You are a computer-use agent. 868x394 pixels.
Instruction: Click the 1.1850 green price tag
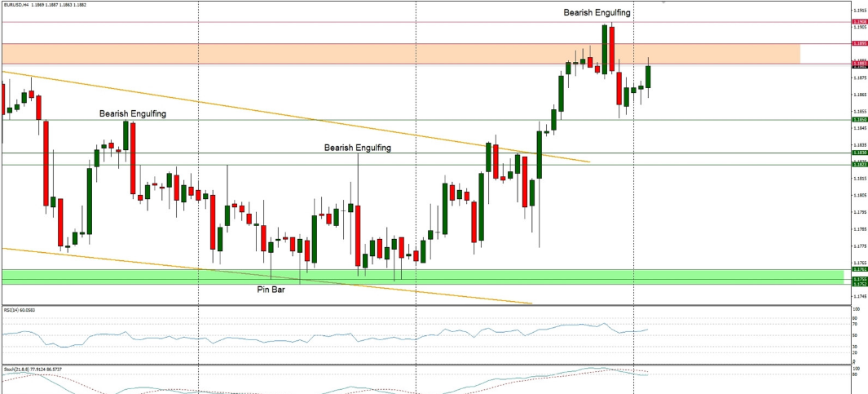click(x=858, y=120)
